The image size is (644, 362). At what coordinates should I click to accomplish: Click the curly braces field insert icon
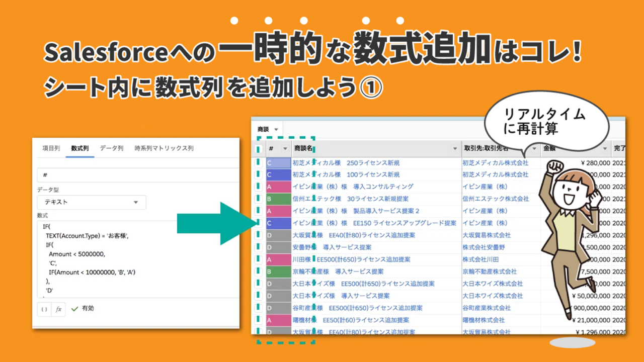click(x=44, y=309)
